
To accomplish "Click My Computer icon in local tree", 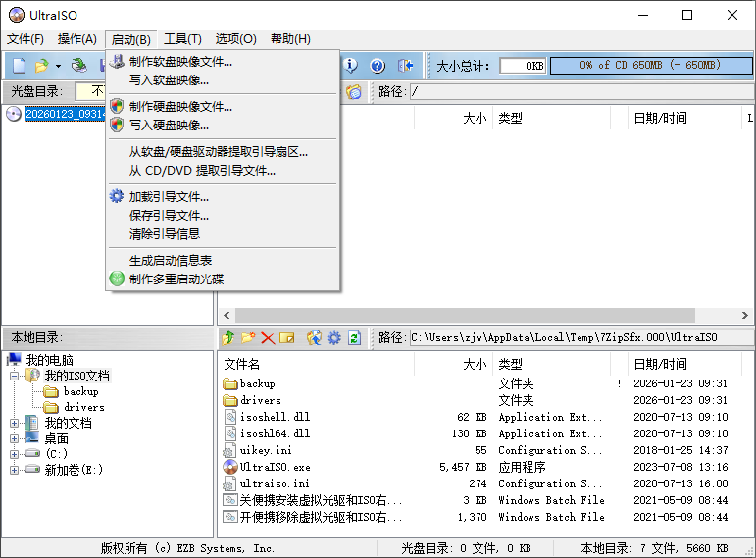I will 15,360.
